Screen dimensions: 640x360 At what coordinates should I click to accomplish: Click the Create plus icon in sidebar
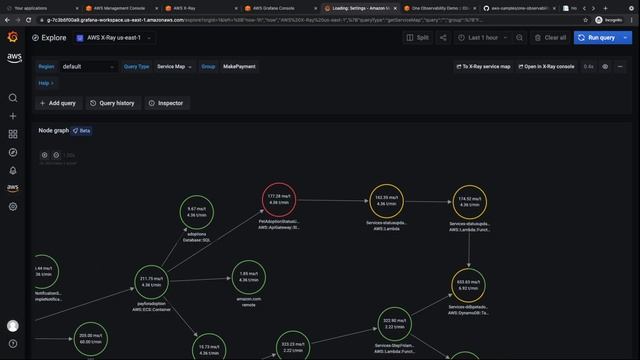[13, 116]
